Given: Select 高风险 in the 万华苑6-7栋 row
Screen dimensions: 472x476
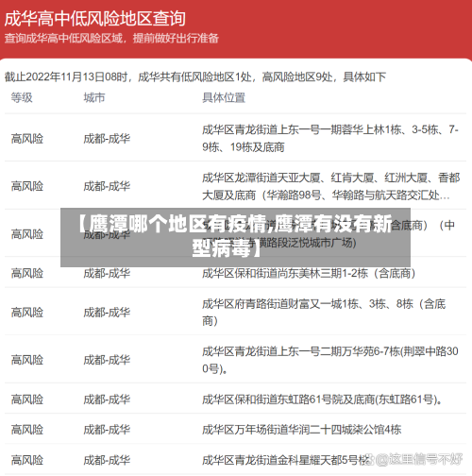Looking at the screenshot, I should click(x=27, y=360).
